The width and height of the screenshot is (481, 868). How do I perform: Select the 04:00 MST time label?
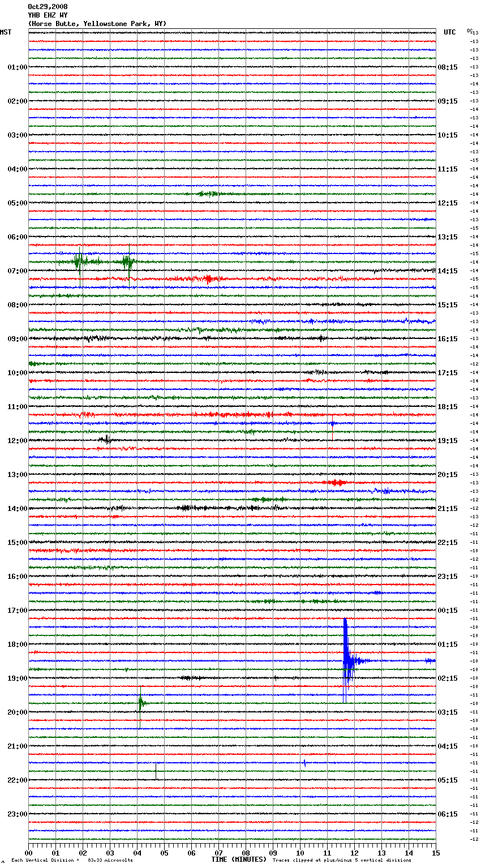point(18,169)
